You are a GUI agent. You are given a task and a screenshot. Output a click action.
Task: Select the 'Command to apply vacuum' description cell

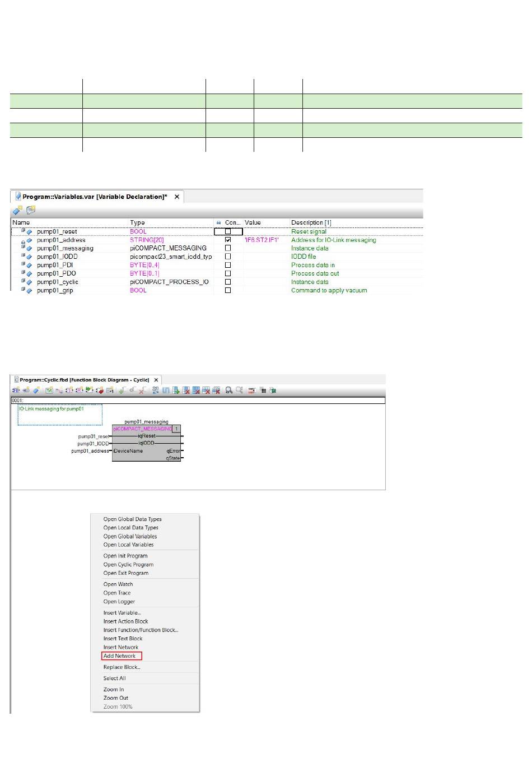coord(329,290)
